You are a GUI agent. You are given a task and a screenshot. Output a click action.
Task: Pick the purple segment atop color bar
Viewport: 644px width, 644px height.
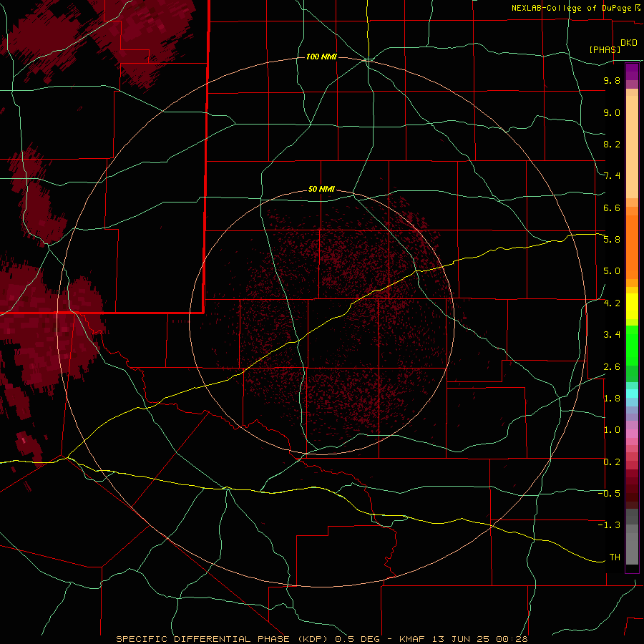[632, 72]
